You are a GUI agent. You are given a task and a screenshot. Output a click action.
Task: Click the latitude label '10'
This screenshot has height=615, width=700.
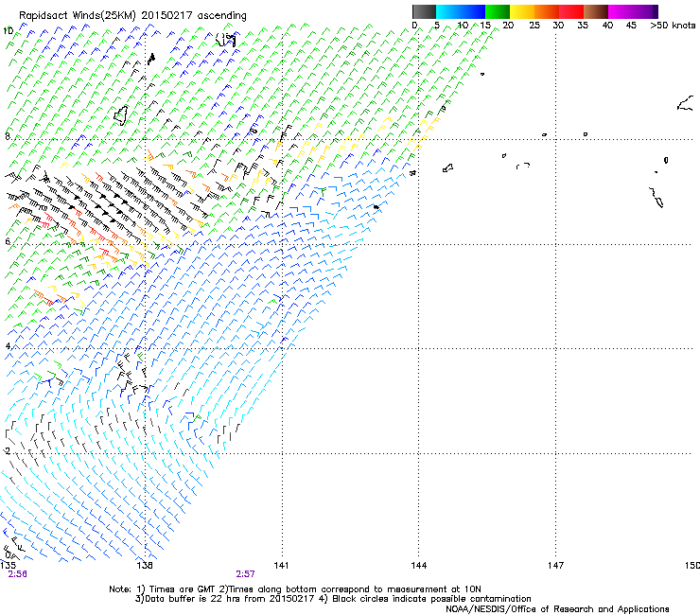point(8,31)
